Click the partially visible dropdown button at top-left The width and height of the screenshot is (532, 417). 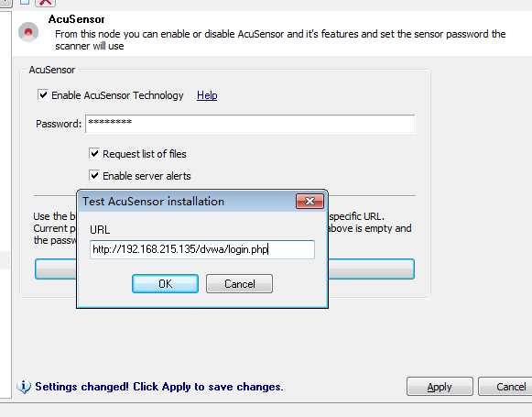pos(5,3)
